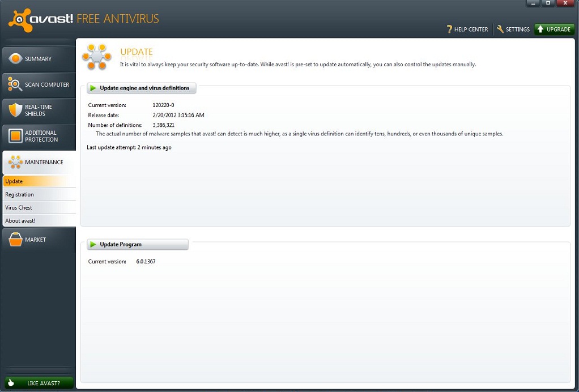
Task: Close the avast! window
Action: [565, 3]
